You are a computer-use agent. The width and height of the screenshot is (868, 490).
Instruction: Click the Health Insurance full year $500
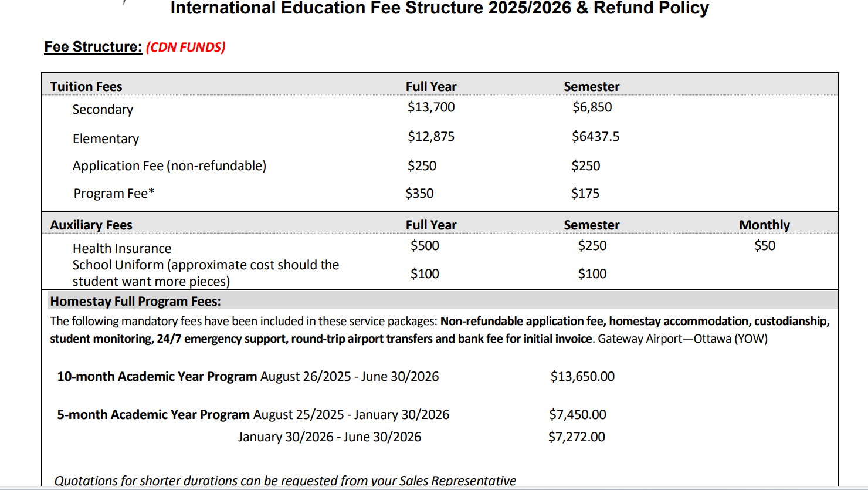[425, 245]
